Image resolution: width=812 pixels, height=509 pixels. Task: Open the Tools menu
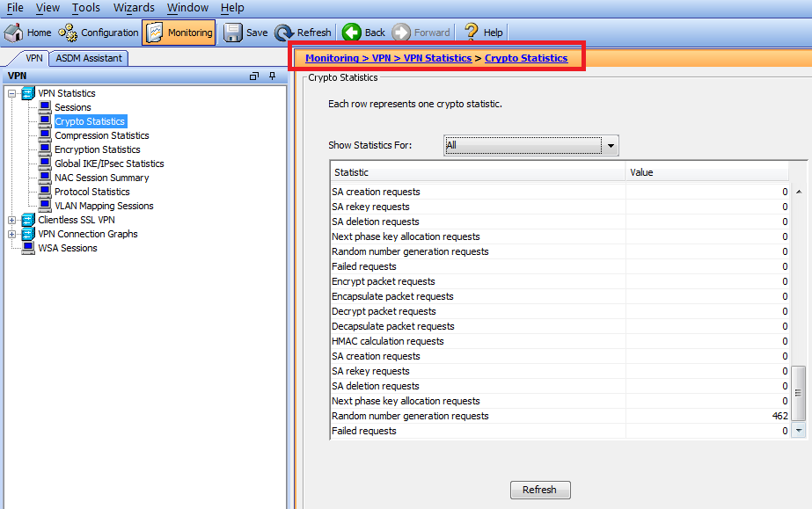(86, 8)
